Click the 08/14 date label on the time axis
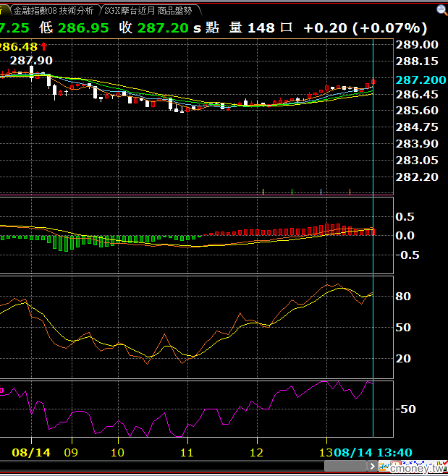 coord(31,453)
